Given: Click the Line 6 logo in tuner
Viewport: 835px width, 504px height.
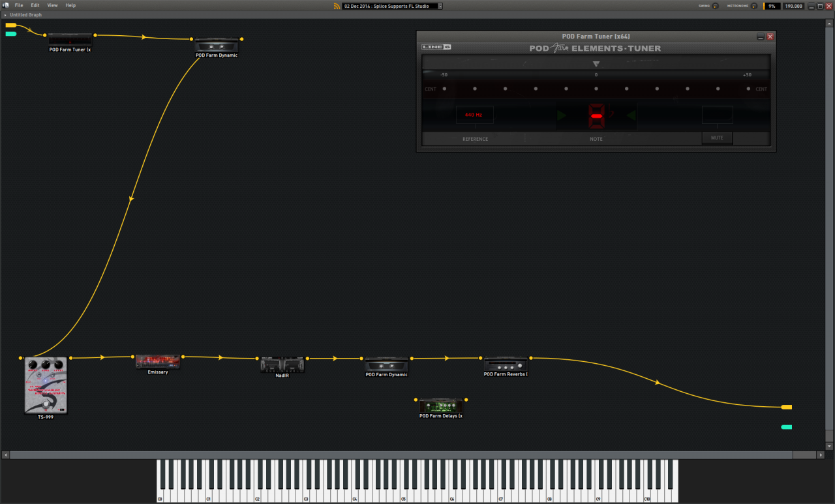Looking at the screenshot, I should click(436, 47).
